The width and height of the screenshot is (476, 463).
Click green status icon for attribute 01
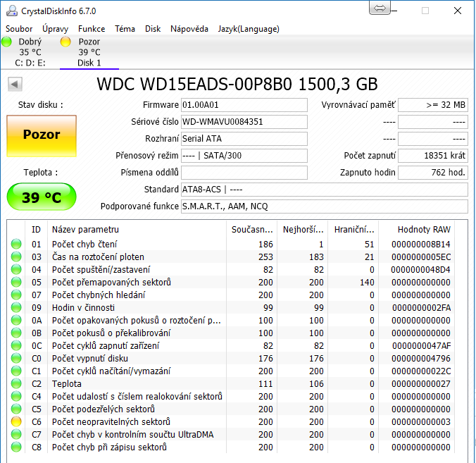(16, 244)
